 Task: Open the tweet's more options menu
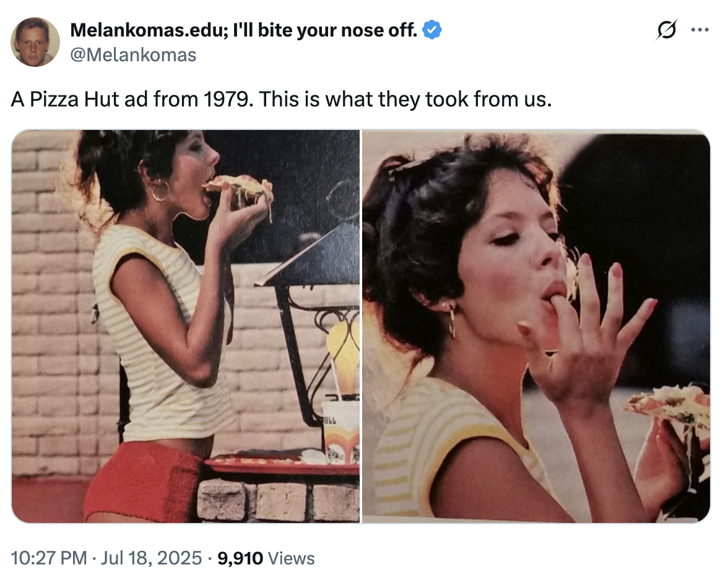click(x=700, y=30)
